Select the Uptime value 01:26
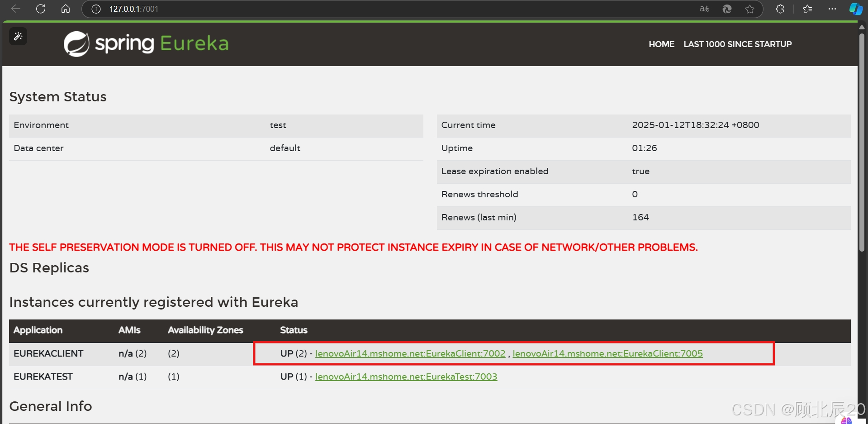Screen dimensions: 868x424 click(x=644, y=148)
